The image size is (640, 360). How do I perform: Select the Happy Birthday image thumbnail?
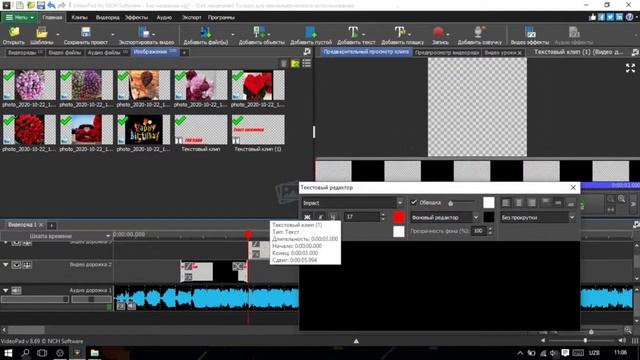coord(143,130)
